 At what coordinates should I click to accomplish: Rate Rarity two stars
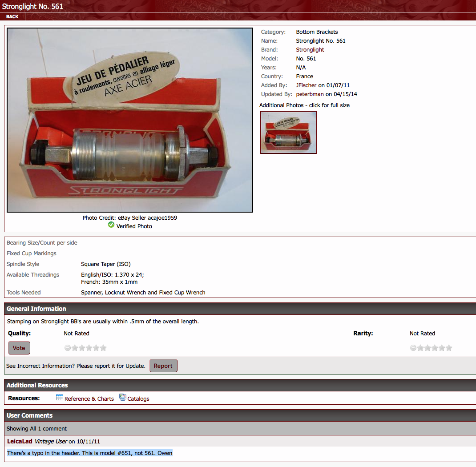[x=428, y=348]
